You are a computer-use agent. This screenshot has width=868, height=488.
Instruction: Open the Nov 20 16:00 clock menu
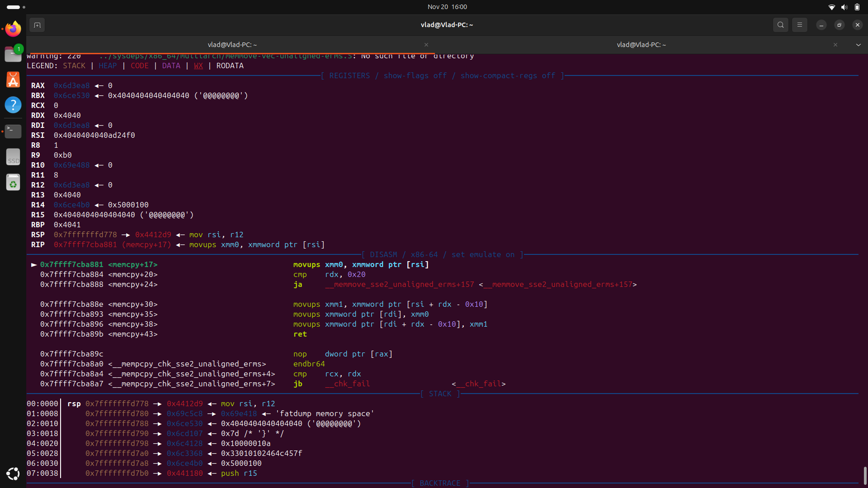447,7
